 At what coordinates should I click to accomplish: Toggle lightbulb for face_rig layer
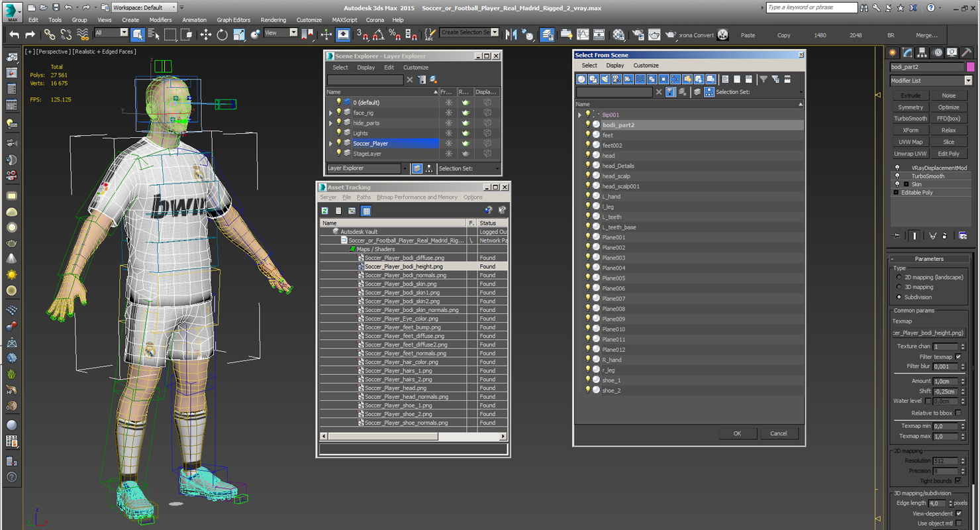click(x=339, y=113)
